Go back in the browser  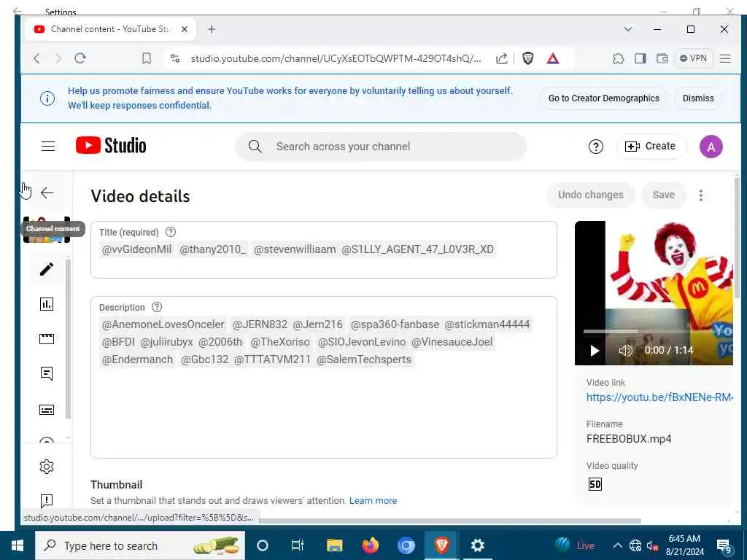point(36,58)
